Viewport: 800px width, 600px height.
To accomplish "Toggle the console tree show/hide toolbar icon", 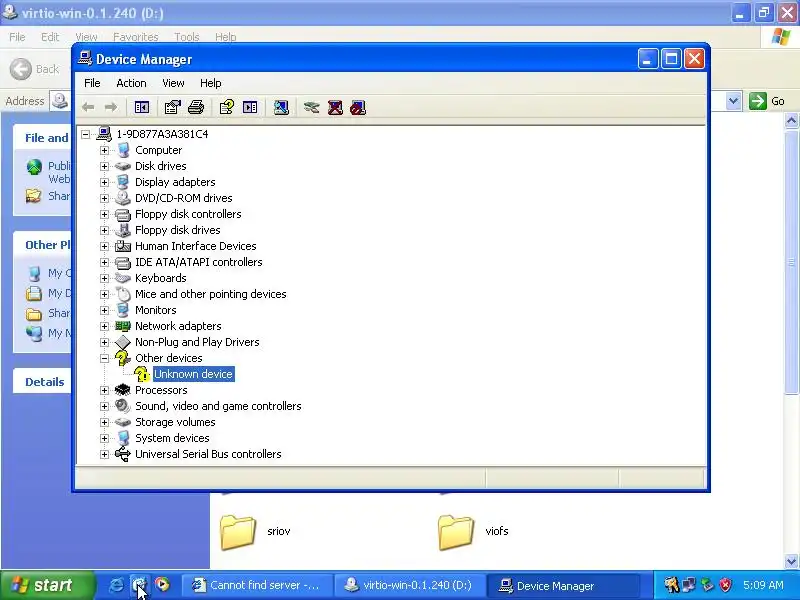I will [x=141, y=107].
